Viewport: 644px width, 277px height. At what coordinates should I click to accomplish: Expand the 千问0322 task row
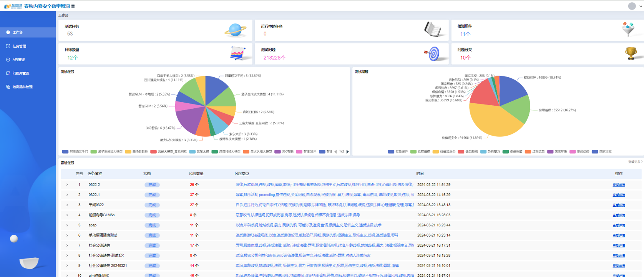tap(67, 205)
